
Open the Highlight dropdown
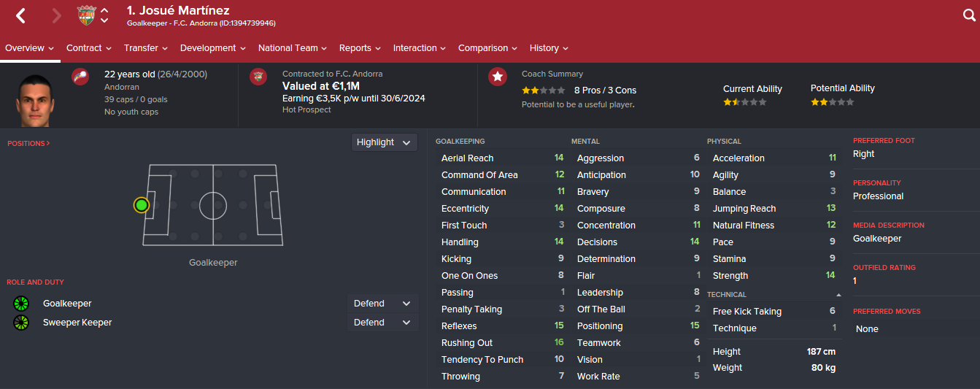384,142
